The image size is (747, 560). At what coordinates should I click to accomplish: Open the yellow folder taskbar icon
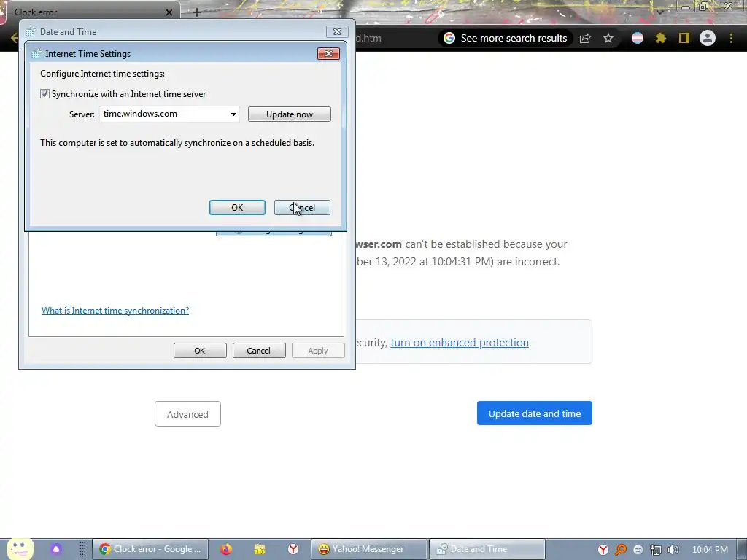tap(260, 549)
